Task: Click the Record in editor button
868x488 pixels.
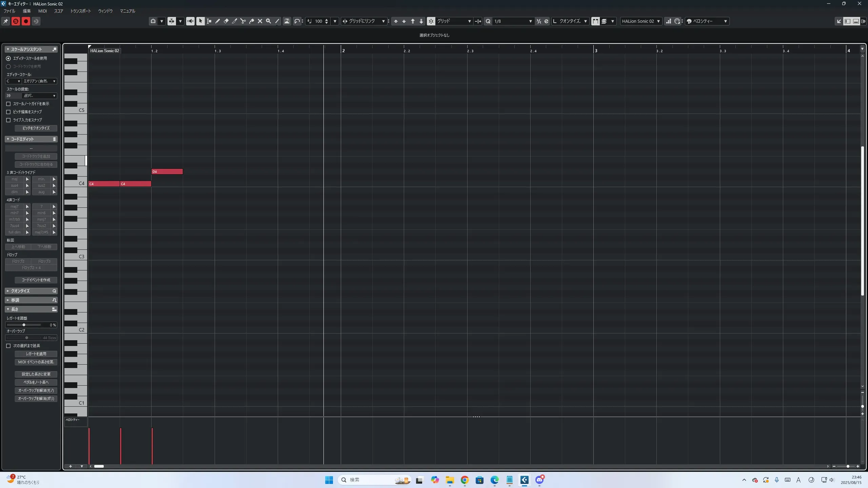Action: (x=26, y=21)
